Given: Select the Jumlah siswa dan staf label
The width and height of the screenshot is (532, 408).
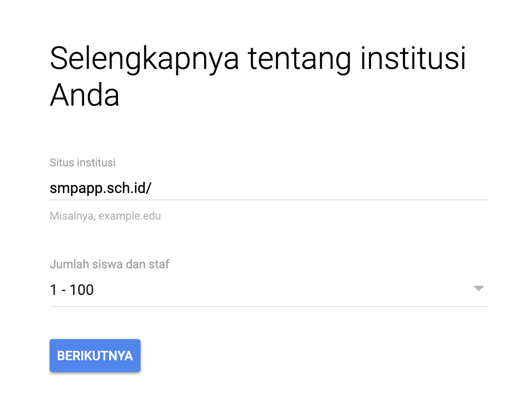Looking at the screenshot, I should [109, 264].
